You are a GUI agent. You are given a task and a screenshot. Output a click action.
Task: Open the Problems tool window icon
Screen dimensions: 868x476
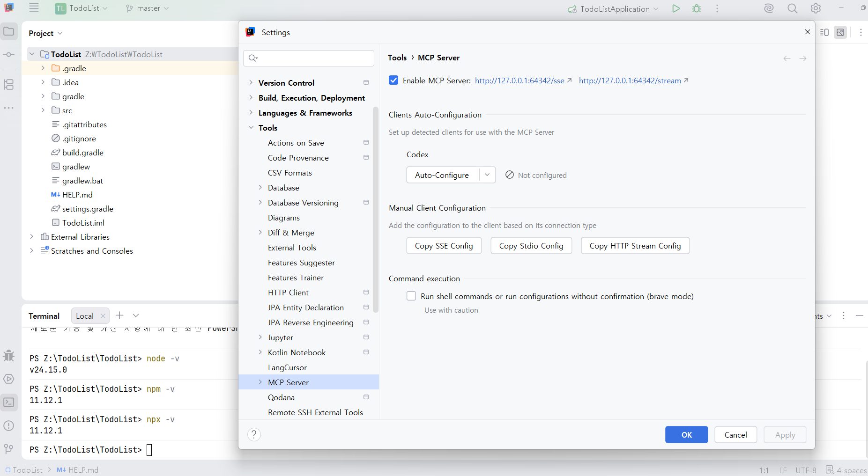coord(9,425)
